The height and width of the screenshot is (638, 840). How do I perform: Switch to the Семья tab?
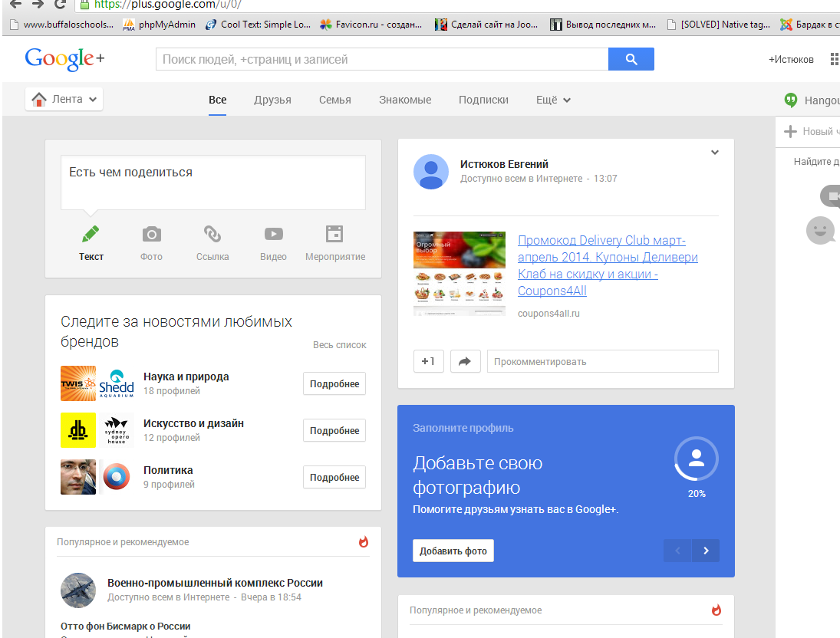click(x=334, y=100)
